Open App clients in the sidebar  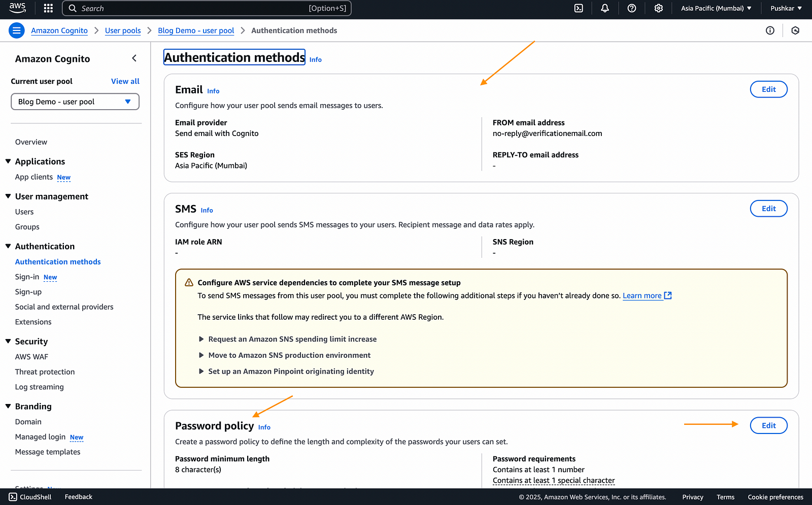click(34, 177)
